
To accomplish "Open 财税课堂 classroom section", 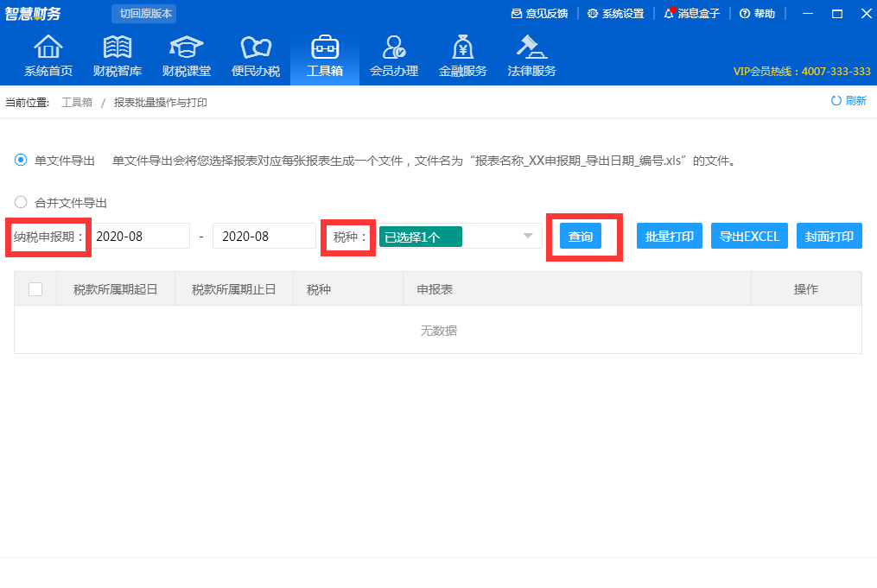I will click(x=186, y=54).
